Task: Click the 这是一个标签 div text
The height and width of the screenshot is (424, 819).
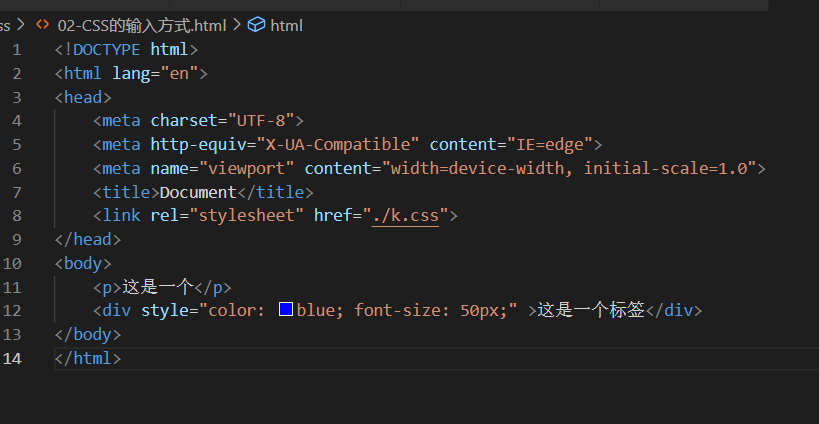Action: 591,310
